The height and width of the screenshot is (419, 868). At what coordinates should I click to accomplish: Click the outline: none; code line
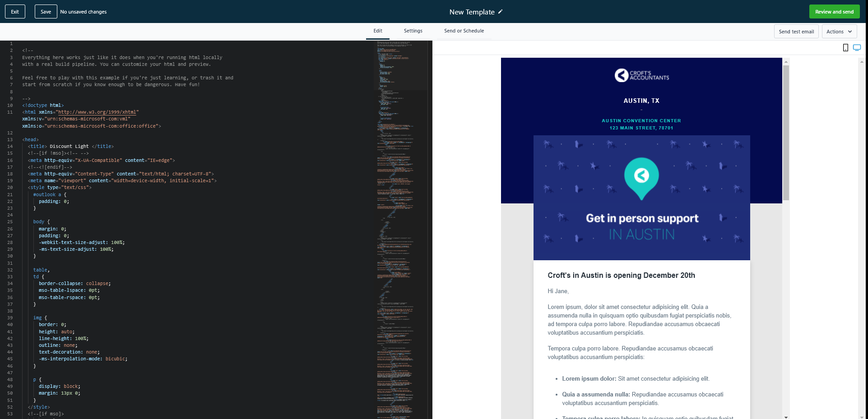pyautogui.click(x=58, y=345)
